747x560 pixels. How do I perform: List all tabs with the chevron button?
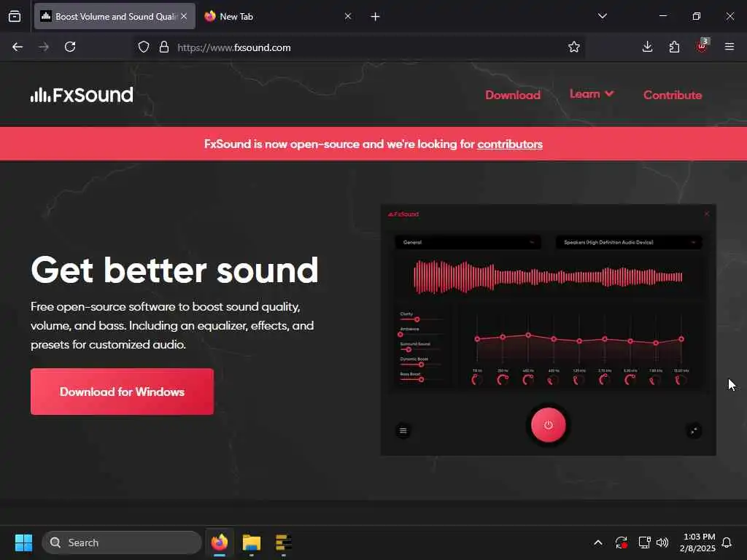[602, 17]
